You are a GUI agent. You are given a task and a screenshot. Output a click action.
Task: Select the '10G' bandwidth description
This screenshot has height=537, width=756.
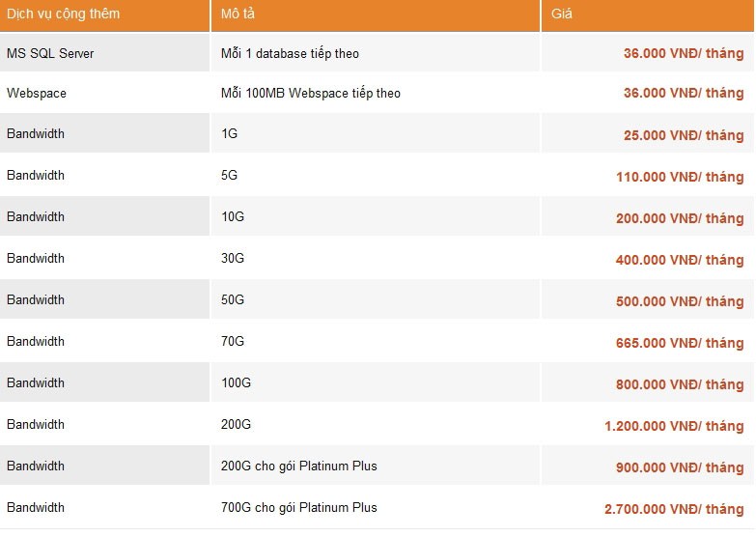click(x=233, y=216)
